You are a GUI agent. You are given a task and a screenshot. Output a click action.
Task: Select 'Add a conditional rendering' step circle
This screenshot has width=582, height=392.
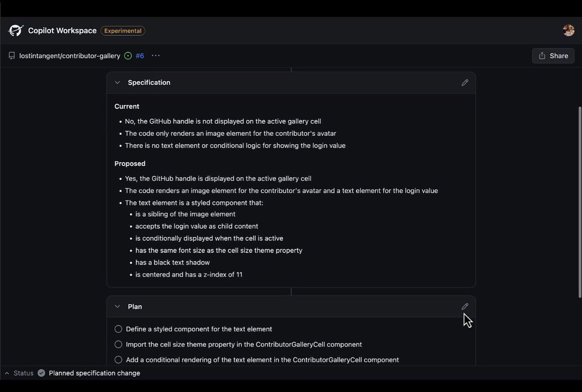(118, 360)
